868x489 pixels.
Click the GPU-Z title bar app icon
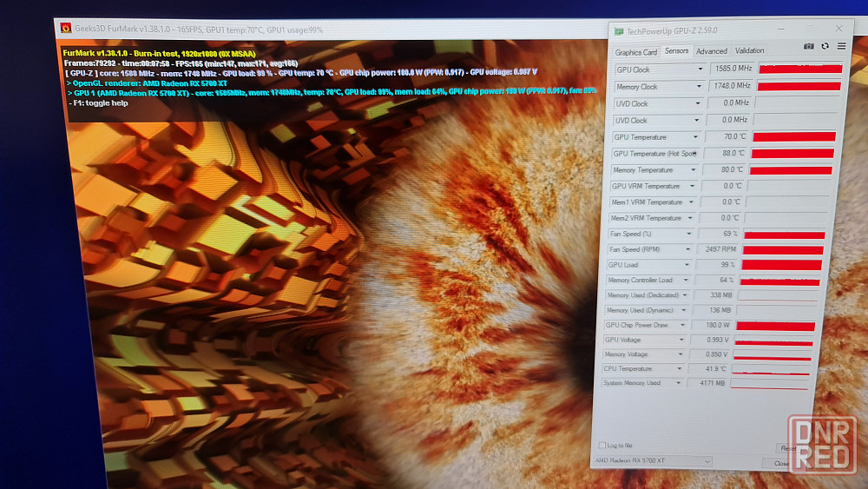619,31
